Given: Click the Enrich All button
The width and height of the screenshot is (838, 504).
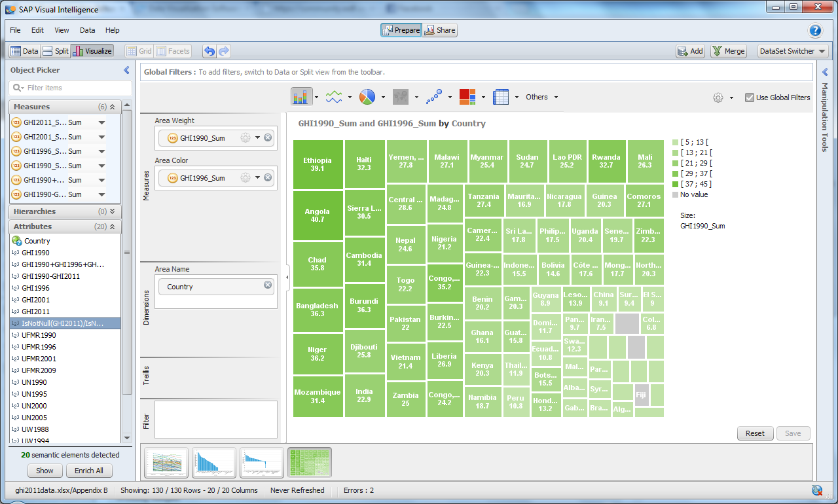Looking at the screenshot, I should [89, 471].
